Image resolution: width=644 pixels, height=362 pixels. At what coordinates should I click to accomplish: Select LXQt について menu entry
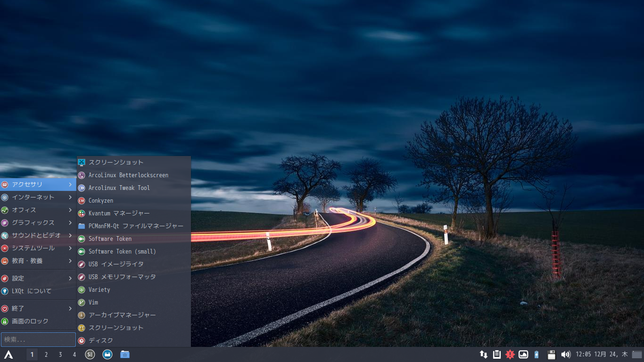38,291
